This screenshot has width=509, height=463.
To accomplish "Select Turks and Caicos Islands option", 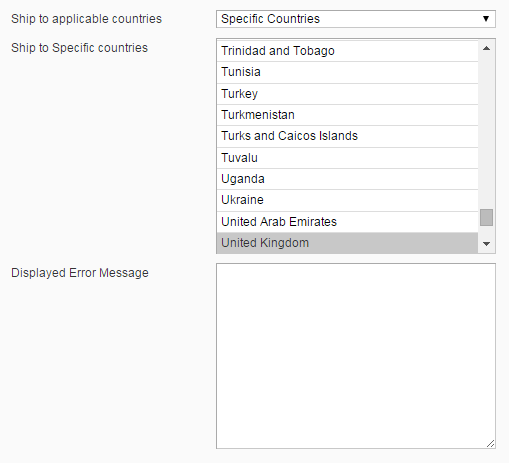I will point(347,136).
